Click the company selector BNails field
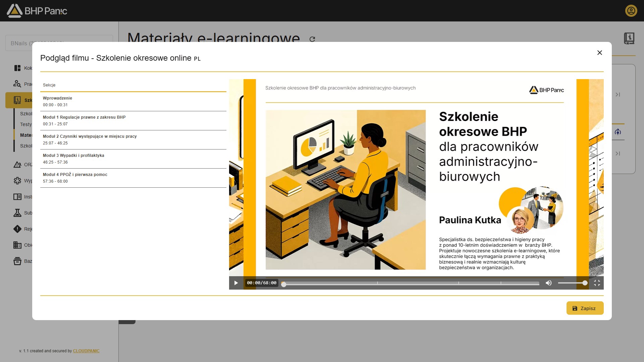The image size is (644, 362). [x=59, y=43]
